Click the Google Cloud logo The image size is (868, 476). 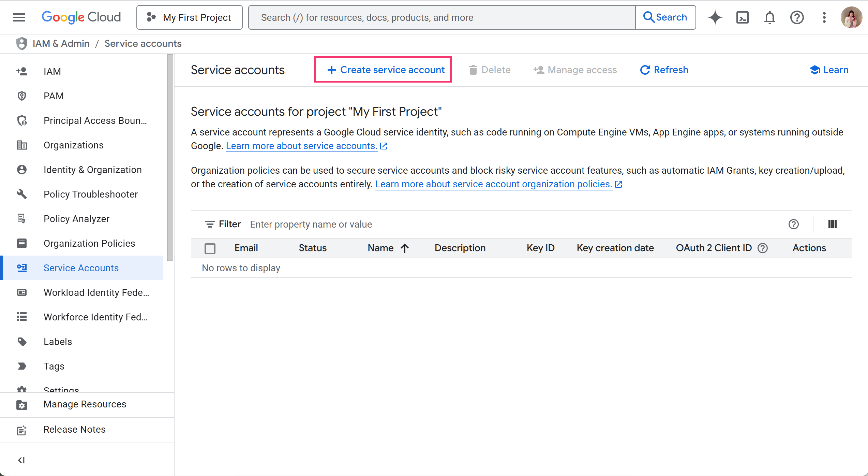click(x=81, y=17)
